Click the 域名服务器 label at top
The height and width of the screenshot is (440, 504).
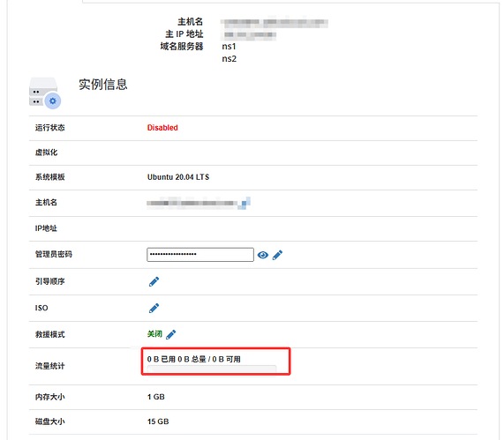(182, 47)
